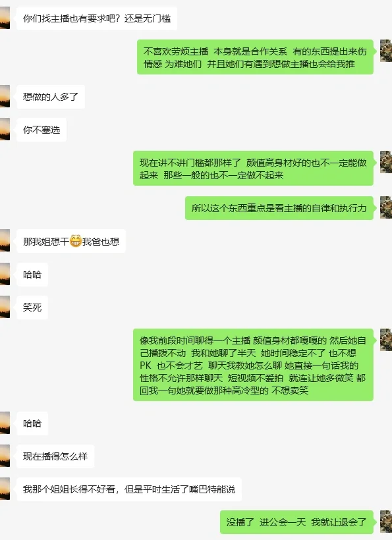This screenshot has height=540, width=392.
Task: Click the avatar beside 那我姐想干 message
Action: pyautogui.click(x=5, y=240)
